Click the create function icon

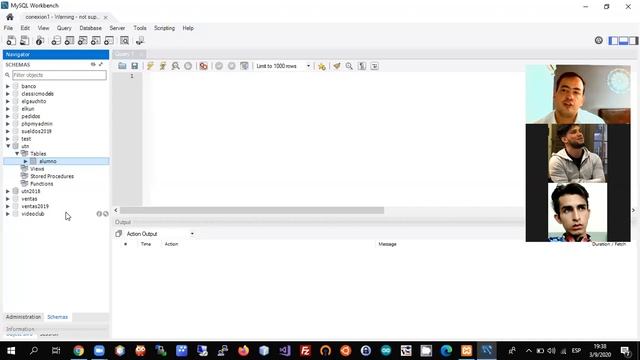click(109, 40)
